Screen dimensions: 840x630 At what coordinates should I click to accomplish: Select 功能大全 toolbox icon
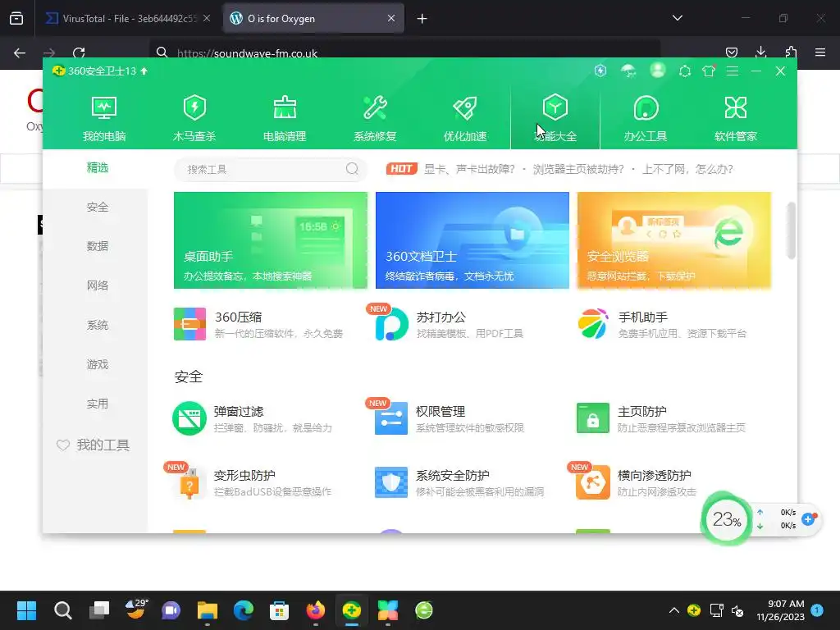pyautogui.click(x=555, y=118)
